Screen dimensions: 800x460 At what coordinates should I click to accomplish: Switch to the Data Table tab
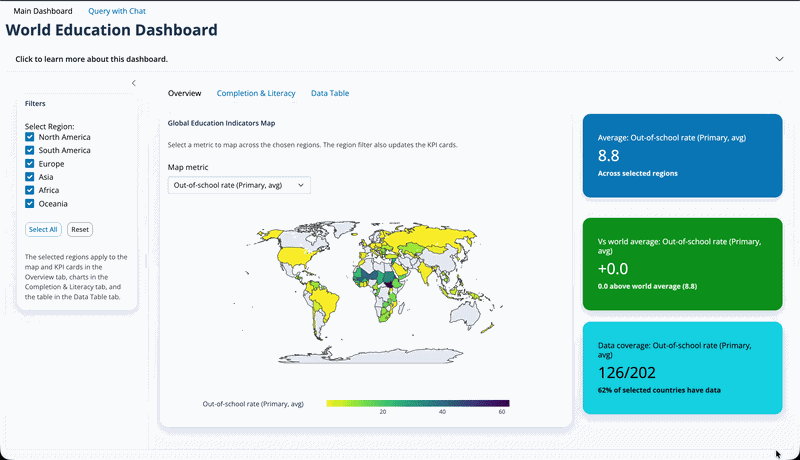pos(330,93)
